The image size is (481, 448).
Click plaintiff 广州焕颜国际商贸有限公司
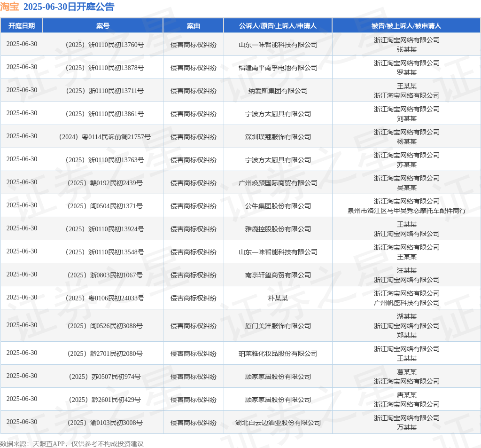278,183
